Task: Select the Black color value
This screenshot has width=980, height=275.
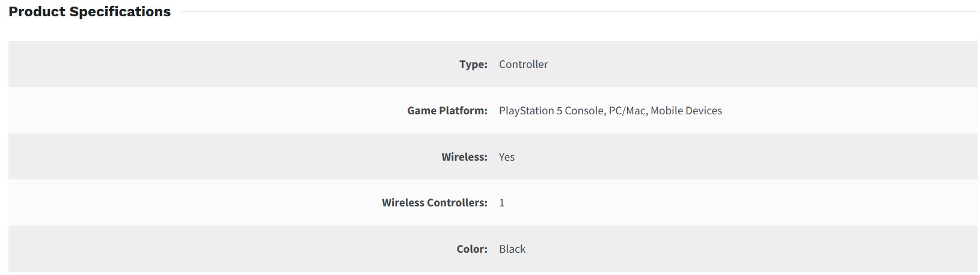Action: (512, 249)
